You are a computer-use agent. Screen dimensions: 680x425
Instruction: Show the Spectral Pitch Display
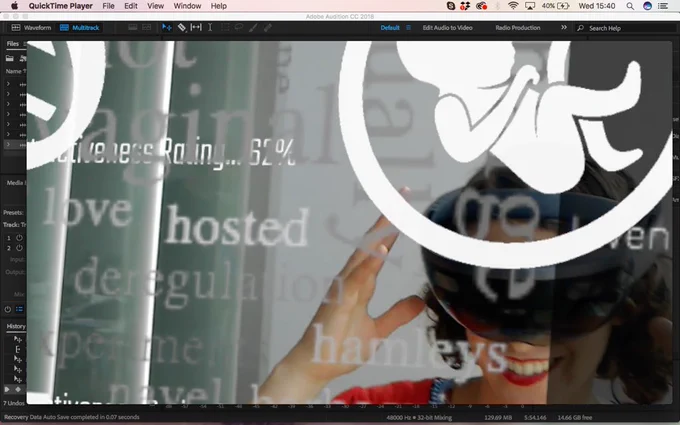147,27
